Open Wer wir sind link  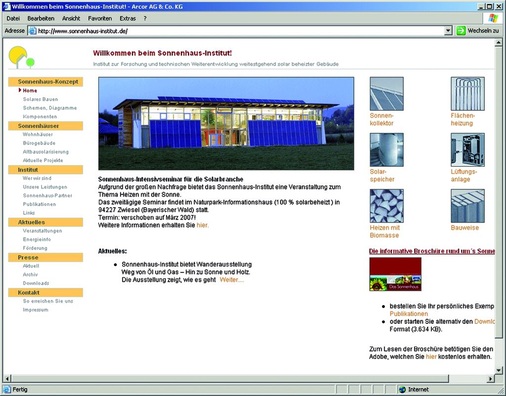pos(37,178)
